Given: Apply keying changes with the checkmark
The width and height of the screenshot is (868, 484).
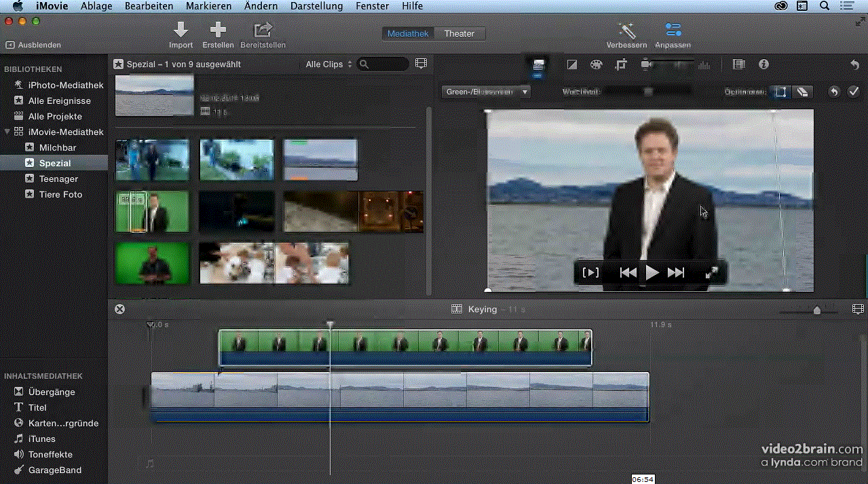Looking at the screenshot, I should (854, 92).
